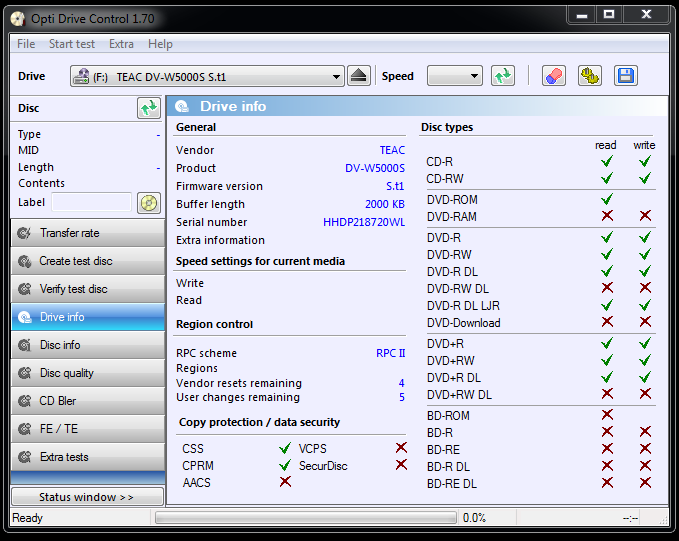
Task: Open the Drive selection dropdown
Action: [x=207, y=77]
